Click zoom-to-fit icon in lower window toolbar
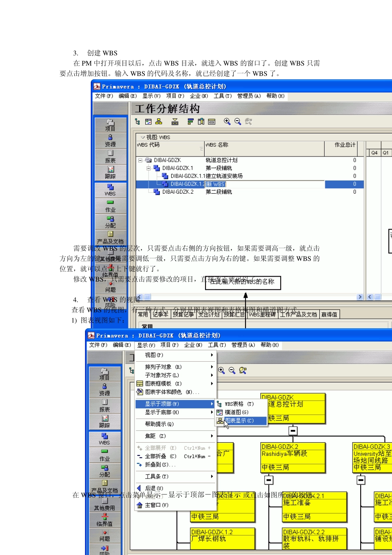The height and width of the screenshot is (555, 392). [x=243, y=370]
